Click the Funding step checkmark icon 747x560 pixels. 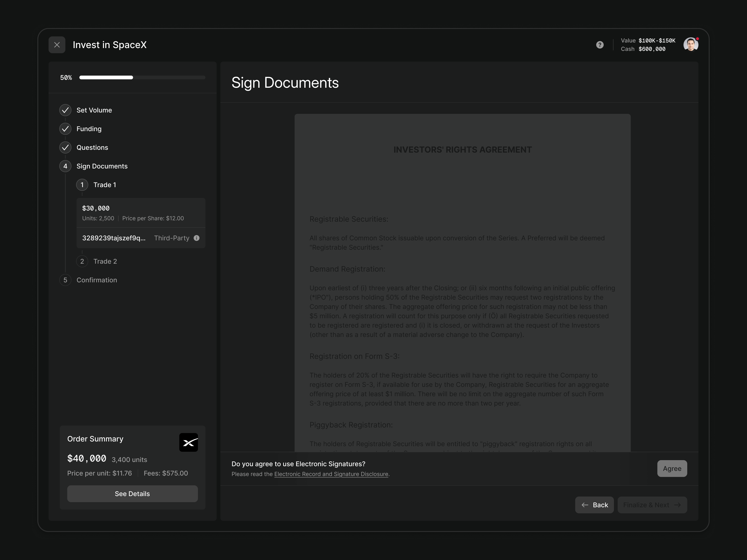coord(65,129)
